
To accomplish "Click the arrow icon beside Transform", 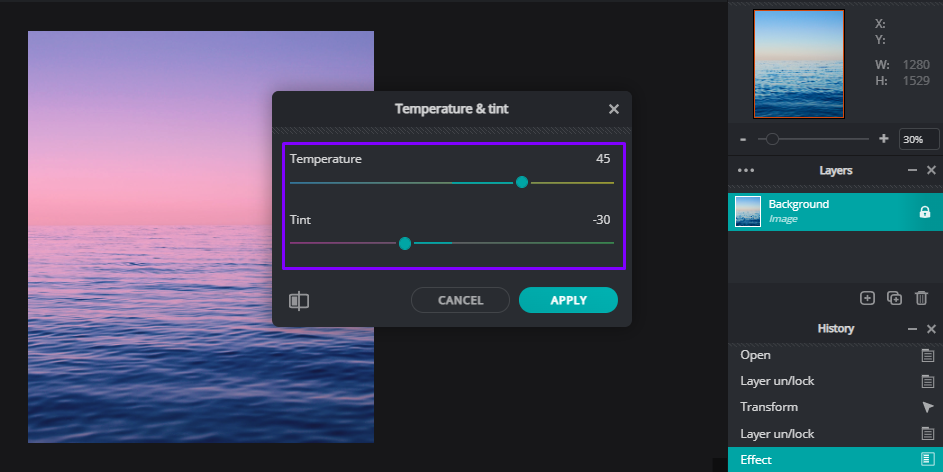I will click(x=928, y=408).
